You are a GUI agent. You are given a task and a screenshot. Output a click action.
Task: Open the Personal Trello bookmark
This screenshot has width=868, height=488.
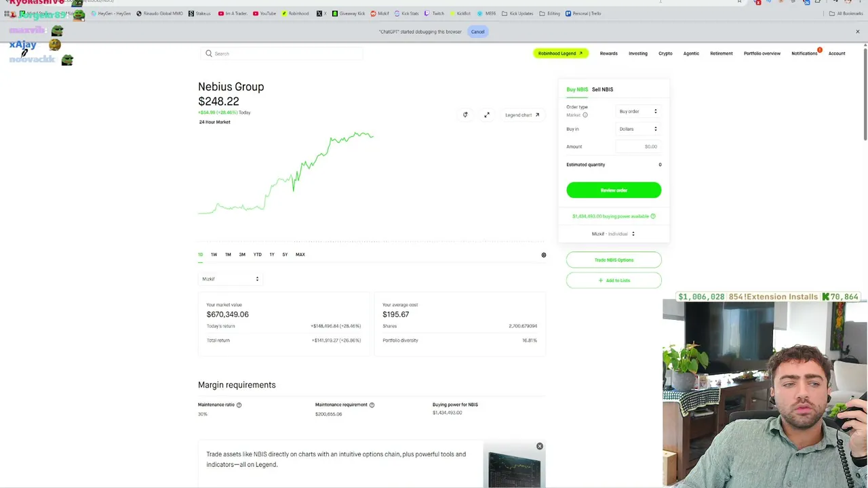583,14
